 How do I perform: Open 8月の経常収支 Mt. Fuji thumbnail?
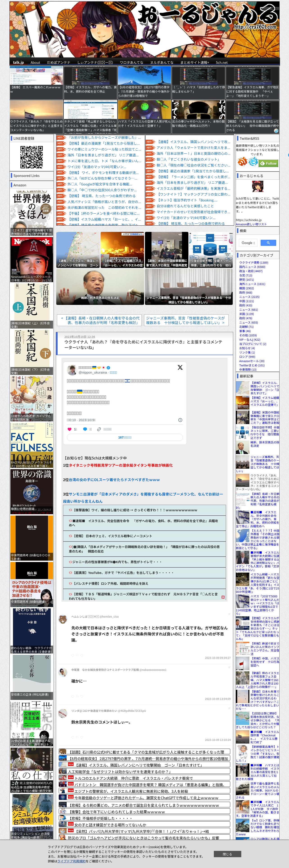[x=145, y=82]
